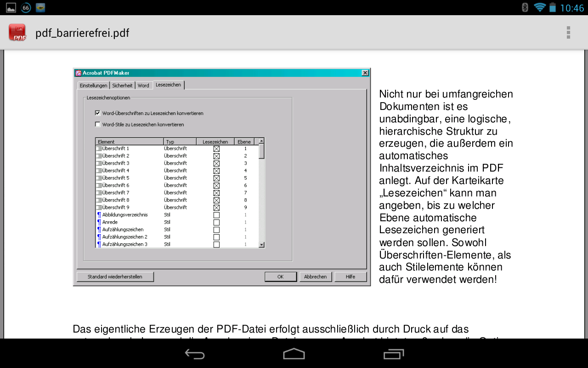Uncheck the Lesezeichen box for Überschrift 6
The image size is (588, 368).
click(x=216, y=185)
